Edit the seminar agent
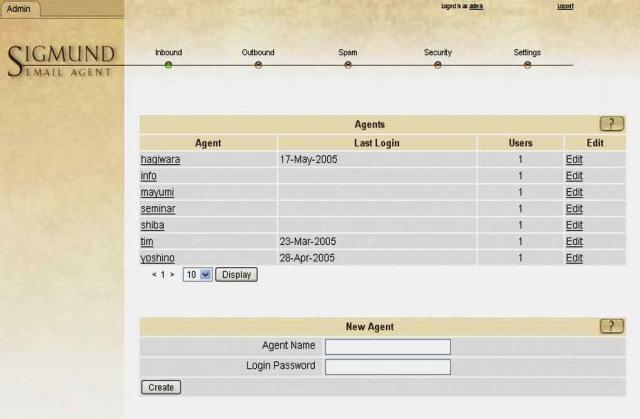This screenshot has width=640, height=419. tap(574, 208)
